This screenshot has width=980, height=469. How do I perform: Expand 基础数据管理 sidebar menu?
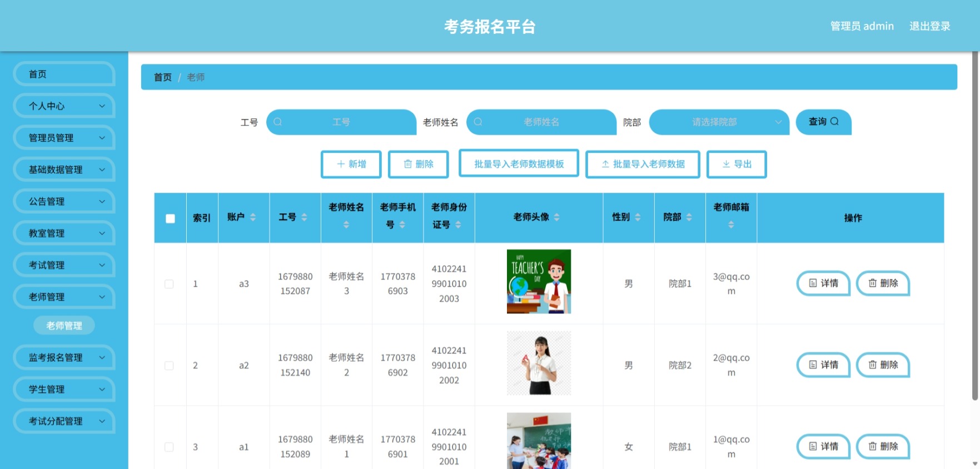click(64, 169)
